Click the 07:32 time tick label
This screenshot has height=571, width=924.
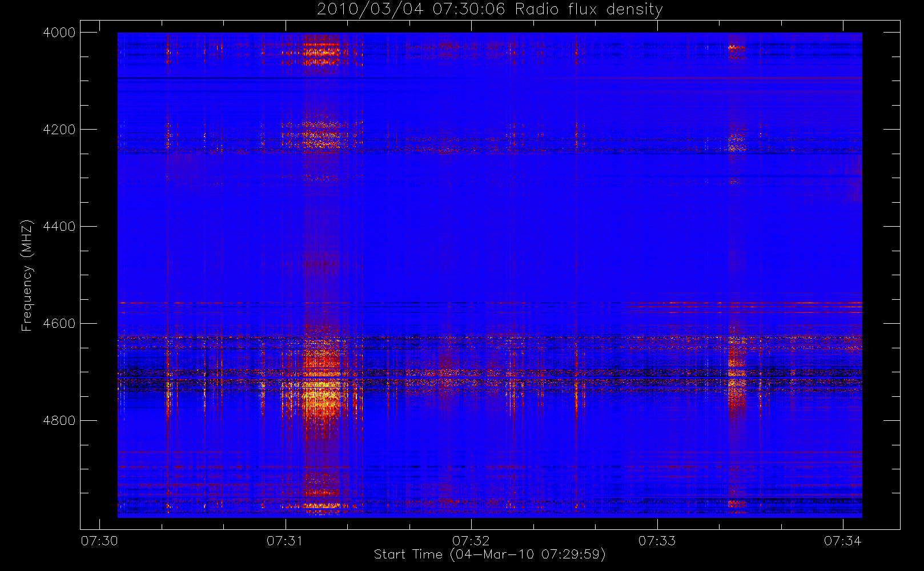[471, 541]
